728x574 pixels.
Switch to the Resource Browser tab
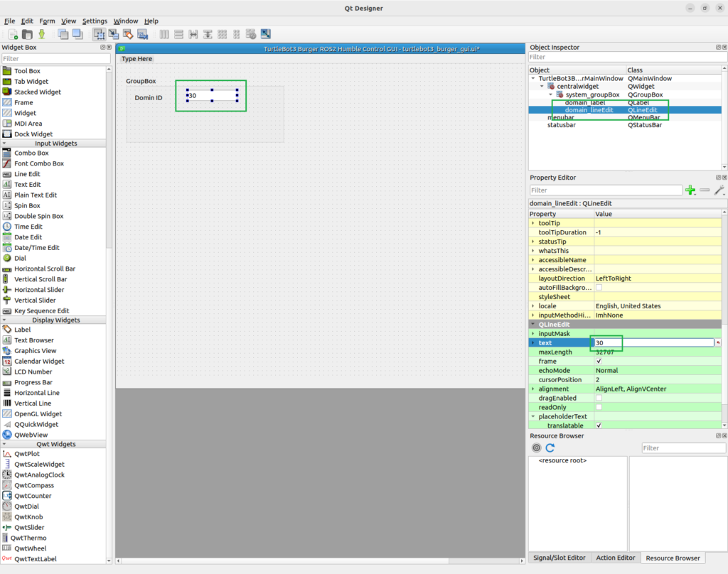673,558
